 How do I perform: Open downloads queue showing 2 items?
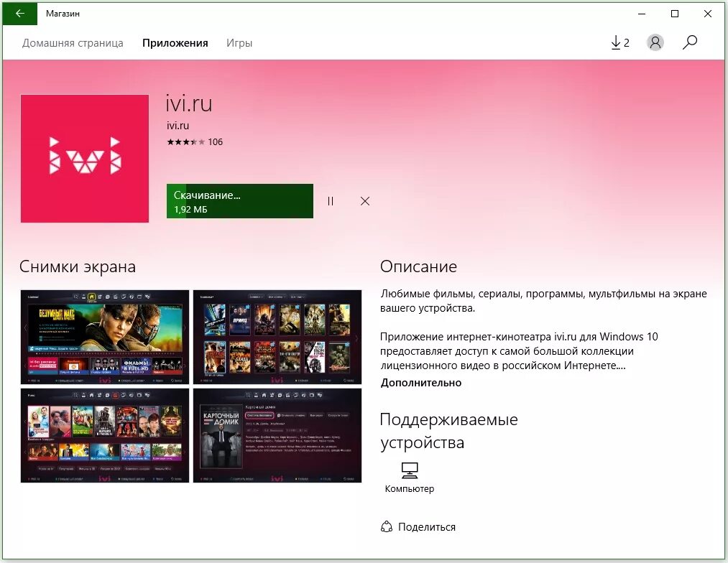pyautogui.click(x=619, y=42)
